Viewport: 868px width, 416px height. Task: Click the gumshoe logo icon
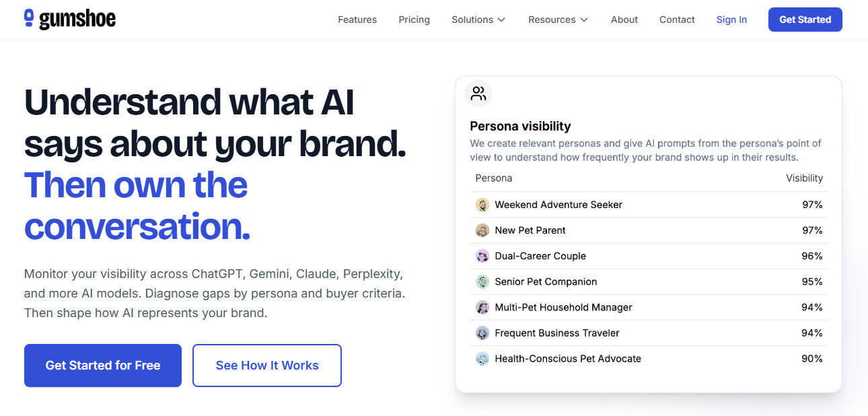coord(28,19)
